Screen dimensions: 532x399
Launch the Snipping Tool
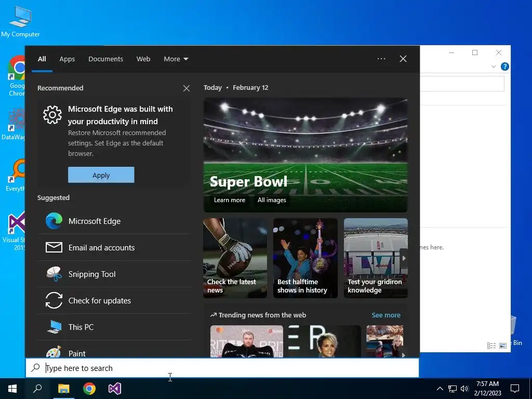point(114,274)
